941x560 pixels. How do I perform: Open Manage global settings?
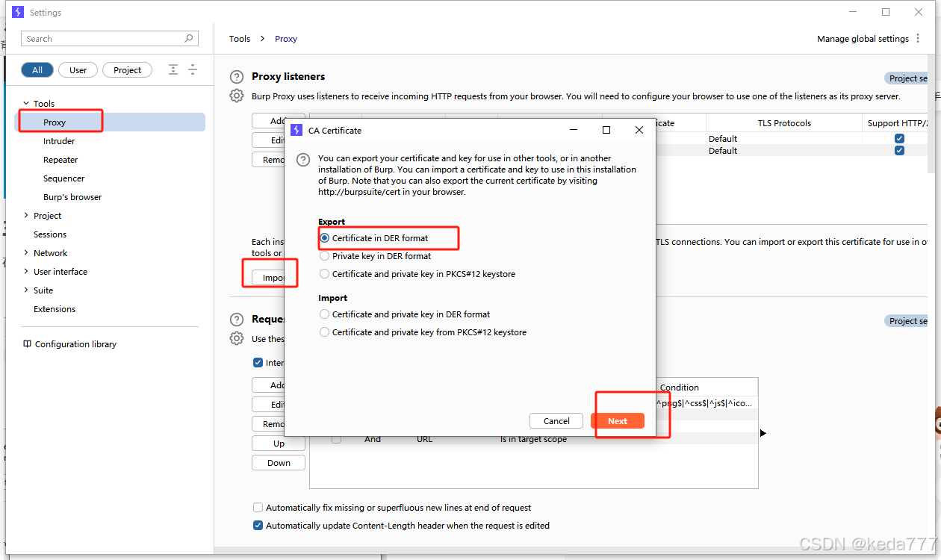[x=863, y=39]
